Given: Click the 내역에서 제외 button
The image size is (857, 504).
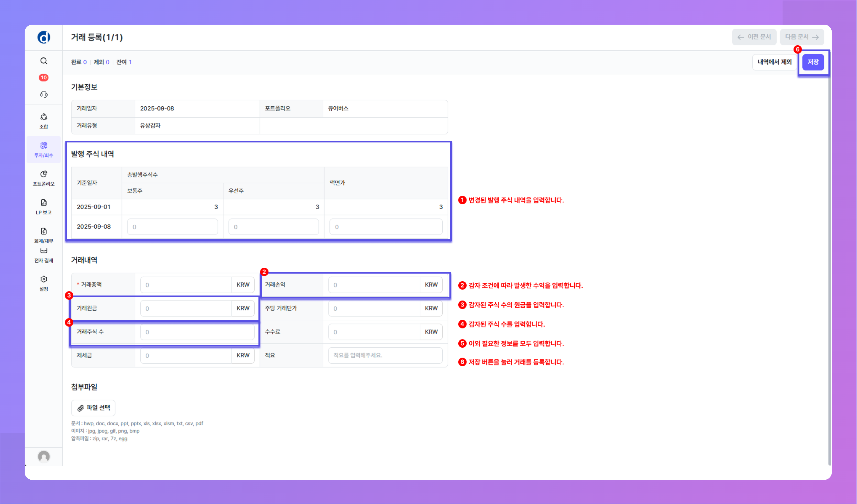Looking at the screenshot, I should [774, 62].
